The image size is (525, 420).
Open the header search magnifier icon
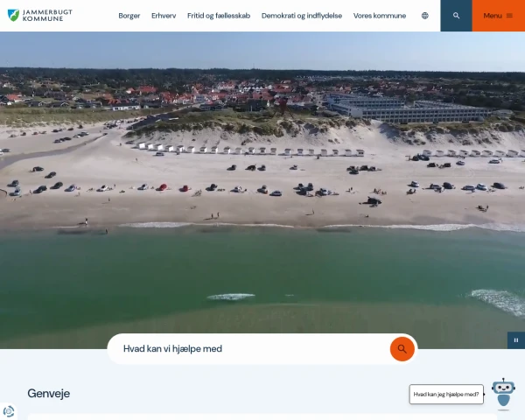456,16
